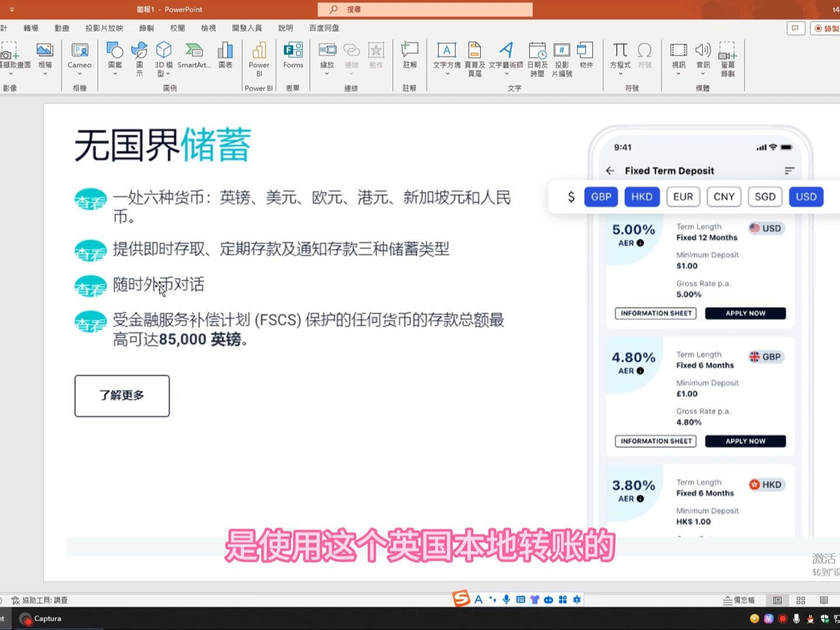Start screen recording (螢幕錄製)
840x630 pixels.
tap(727, 58)
